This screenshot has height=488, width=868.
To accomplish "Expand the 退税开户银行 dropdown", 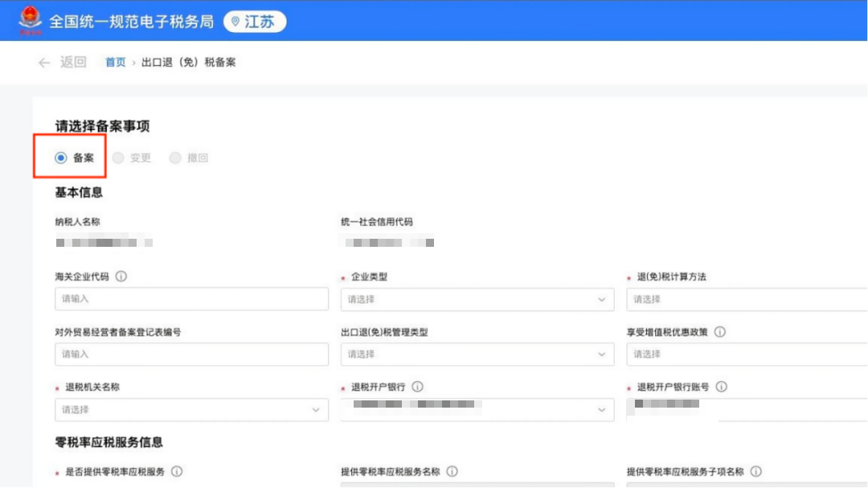I will coord(477,410).
